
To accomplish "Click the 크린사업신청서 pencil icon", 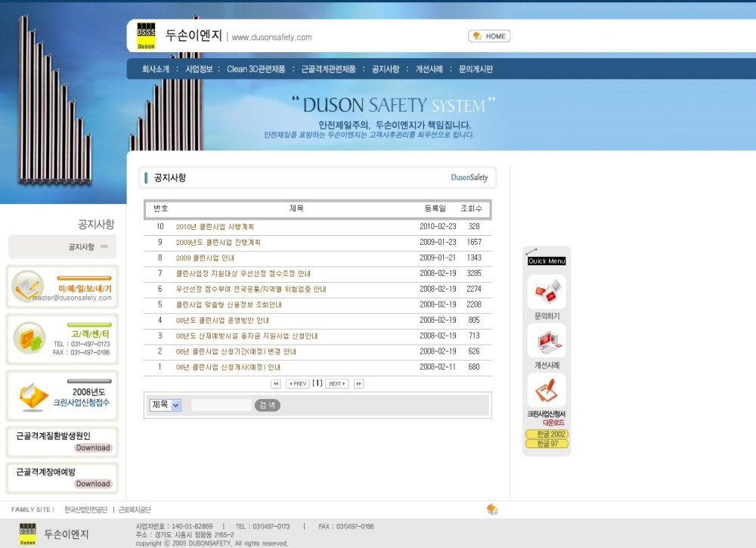I will [x=546, y=390].
